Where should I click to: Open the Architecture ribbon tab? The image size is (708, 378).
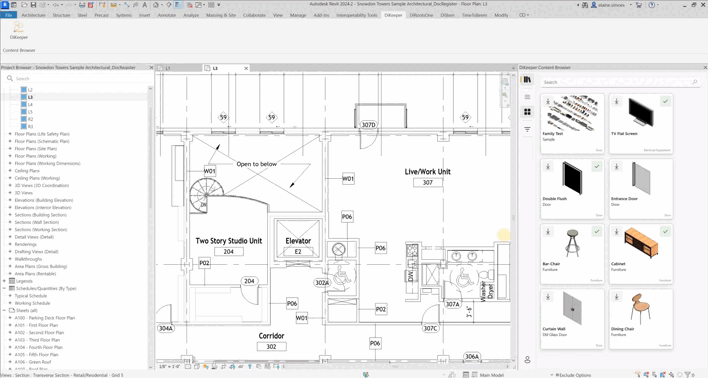[33, 15]
